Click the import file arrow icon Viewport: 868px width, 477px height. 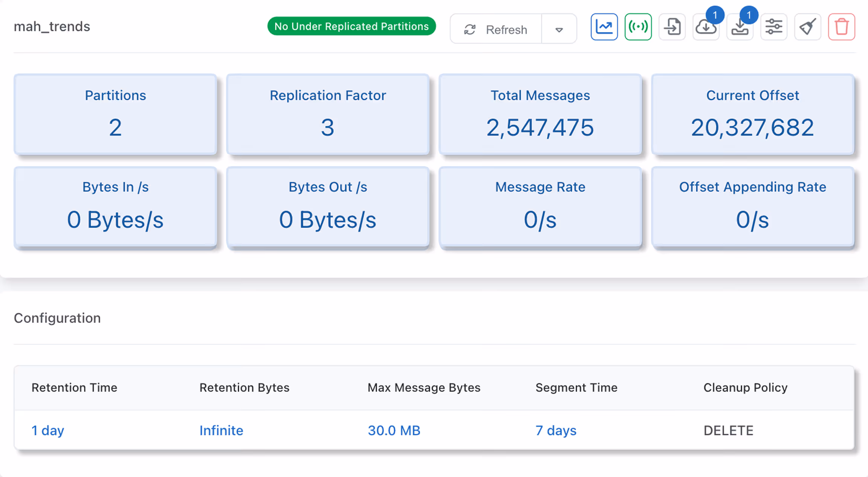[672, 27]
